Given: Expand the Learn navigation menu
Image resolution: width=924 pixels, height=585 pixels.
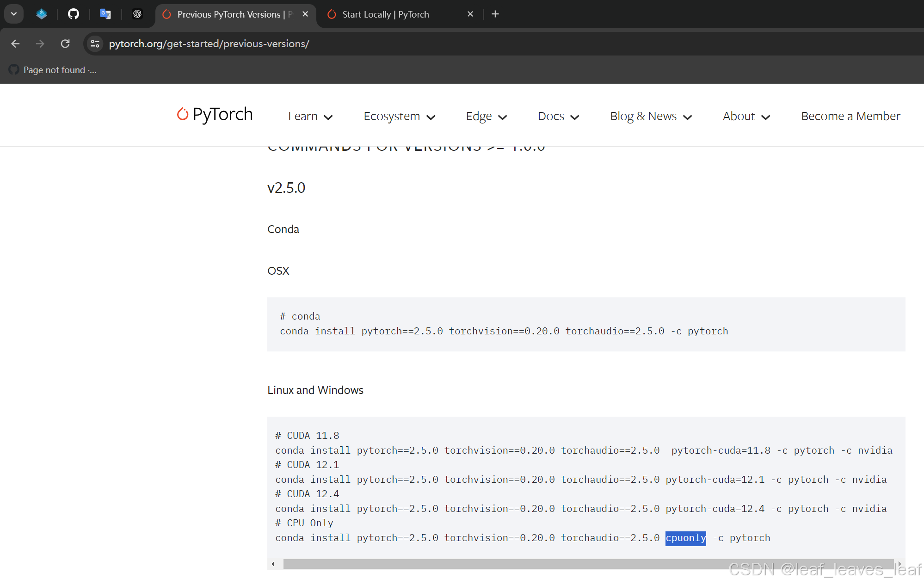Looking at the screenshot, I should pyautogui.click(x=310, y=116).
